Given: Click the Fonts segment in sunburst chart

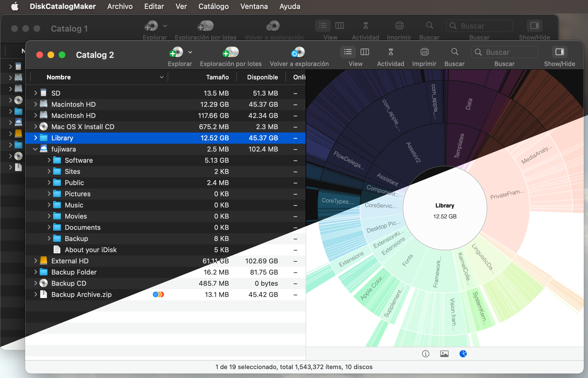Looking at the screenshot, I should [x=408, y=260].
